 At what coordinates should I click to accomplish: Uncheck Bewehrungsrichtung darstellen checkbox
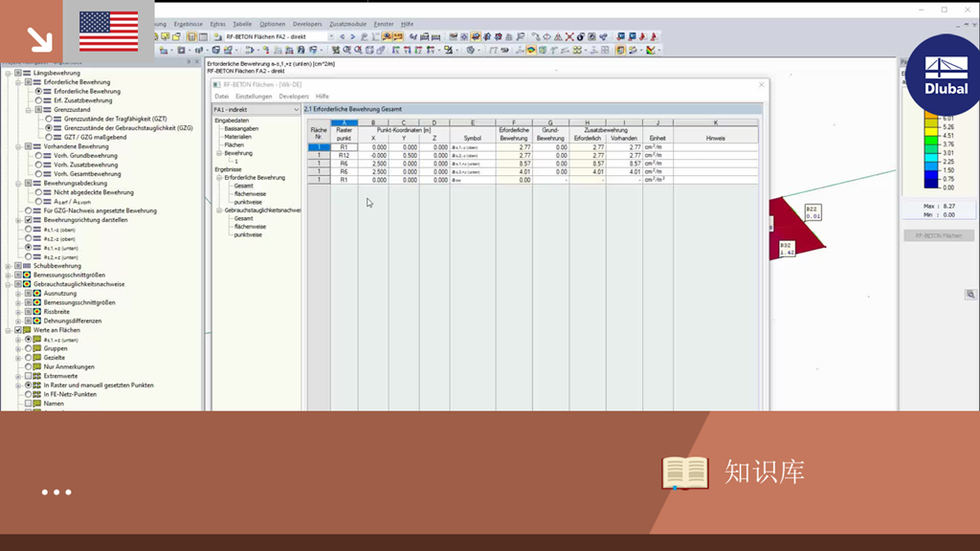click(x=28, y=220)
